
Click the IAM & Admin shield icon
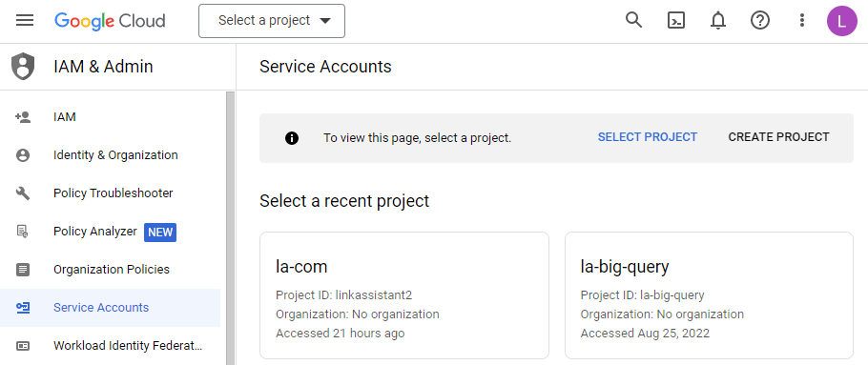23,67
